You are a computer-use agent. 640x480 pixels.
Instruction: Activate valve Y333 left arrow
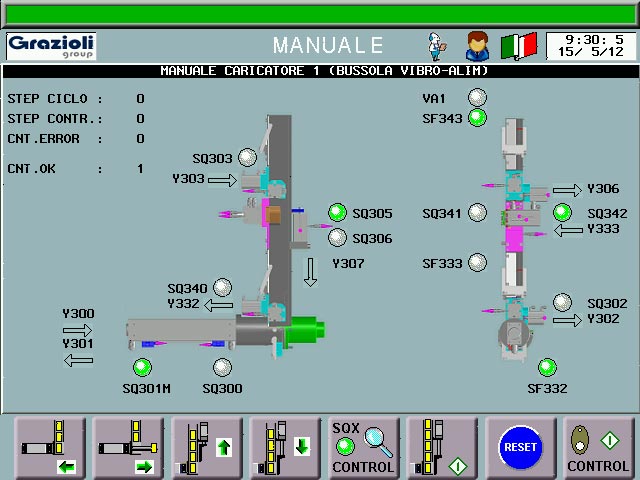point(568,230)
